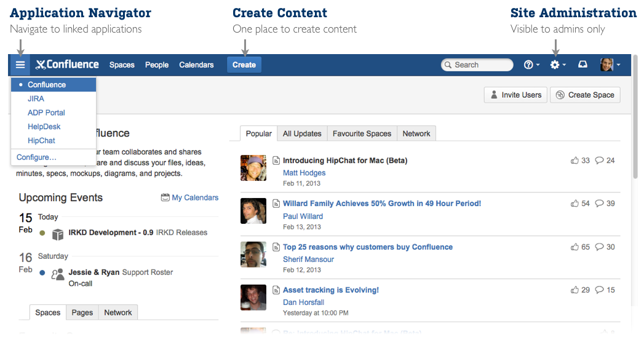This screenshot has width=644, height=348.
Task: Open Paul Willard profile link
Action: click(x=303, y=216)
